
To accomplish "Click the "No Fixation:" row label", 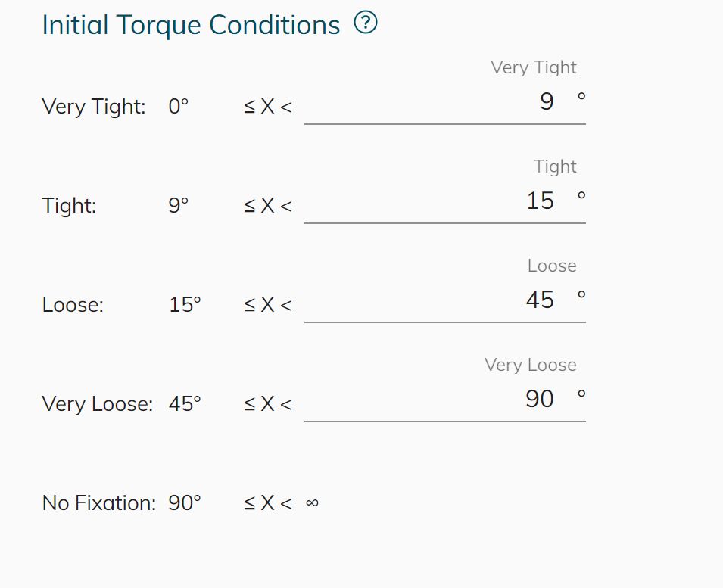I will (x=99, y=502).
